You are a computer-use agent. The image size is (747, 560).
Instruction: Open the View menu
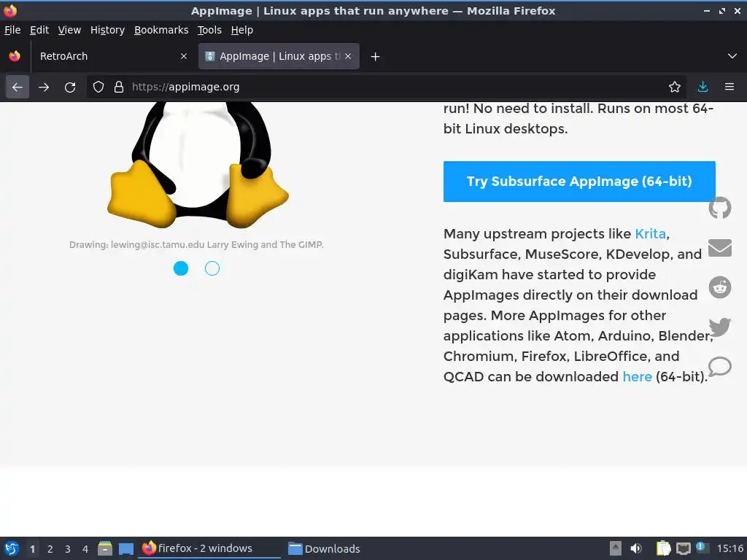pos(69,30)
